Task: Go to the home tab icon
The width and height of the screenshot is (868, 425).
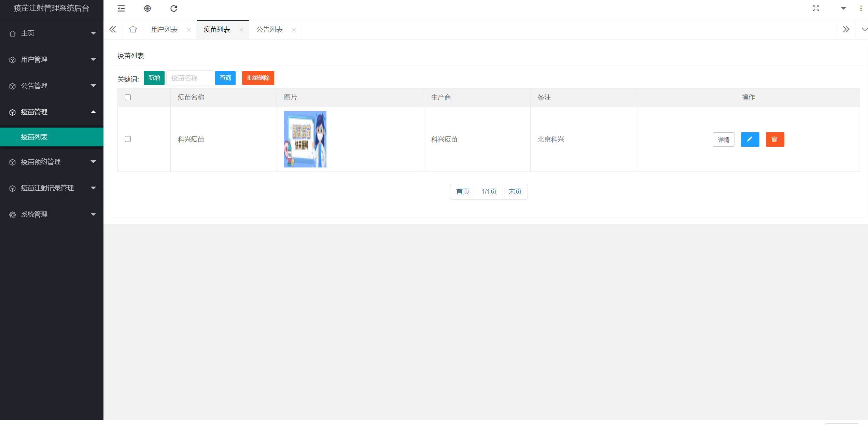Action: point(133,30)
